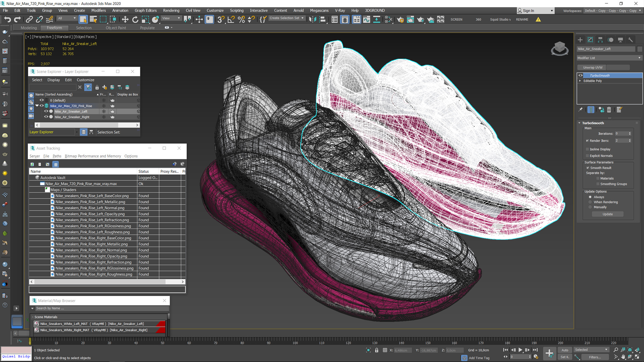Open Bitmap Performance and Memory menu
Screen dimensions: 644x362
tap(93, 156)
